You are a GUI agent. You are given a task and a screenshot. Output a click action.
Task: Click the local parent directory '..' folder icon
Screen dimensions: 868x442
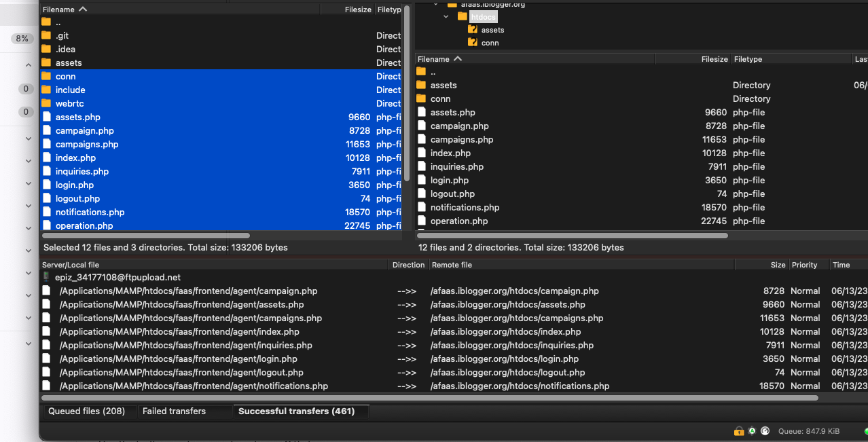tap(46, 22)
